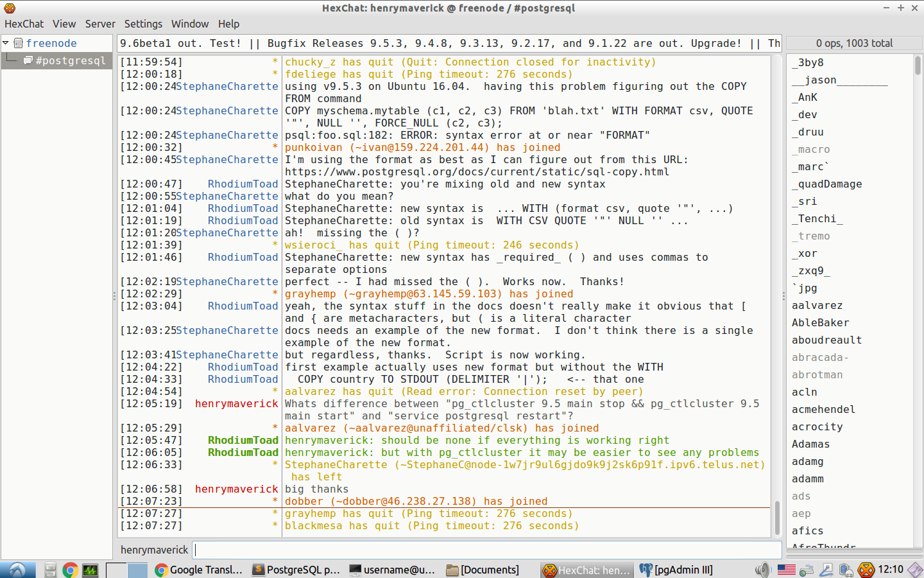Select the freenode server entry
924x578 pixels.
point(51,43)
